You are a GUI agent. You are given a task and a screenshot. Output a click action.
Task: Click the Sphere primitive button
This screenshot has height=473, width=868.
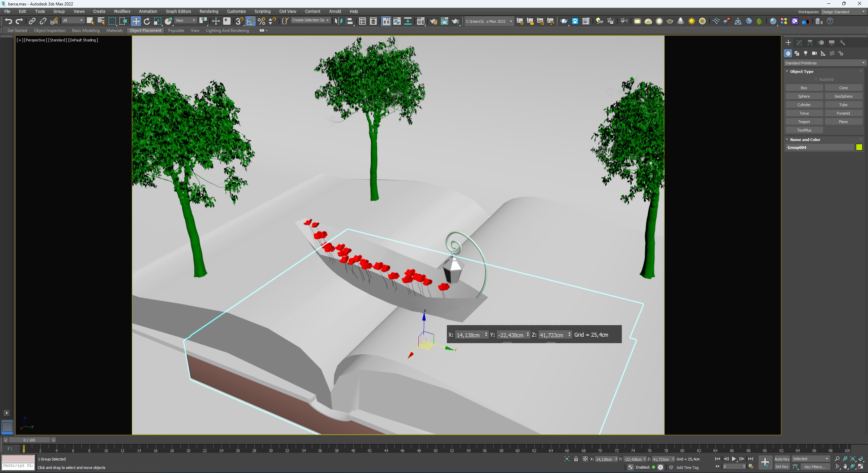pos(804,96)
